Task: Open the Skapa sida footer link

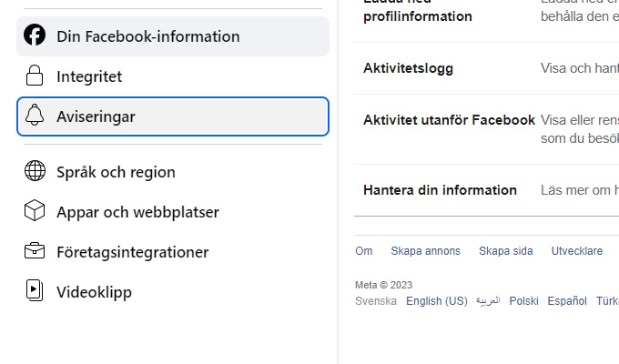Action: 506,250
